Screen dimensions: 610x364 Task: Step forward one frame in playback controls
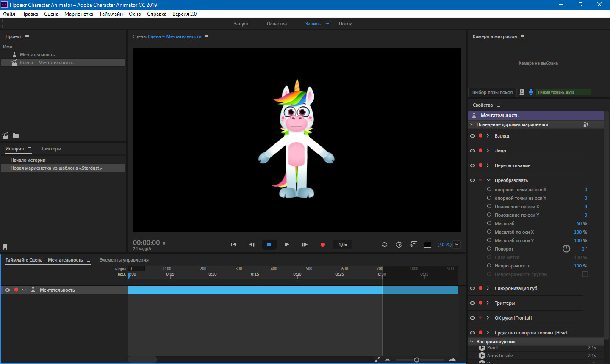pyautogui.click(x=305, y=245)
